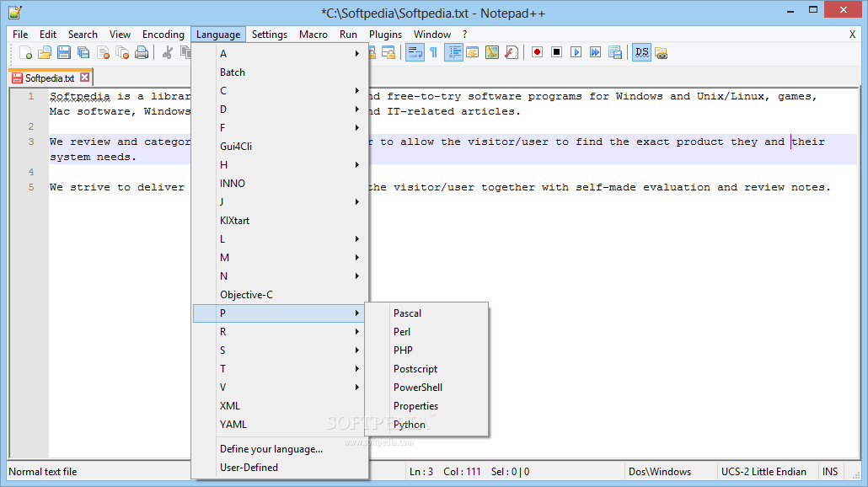
Task: Save the current recorded macro icon
Action: (615, 52)
